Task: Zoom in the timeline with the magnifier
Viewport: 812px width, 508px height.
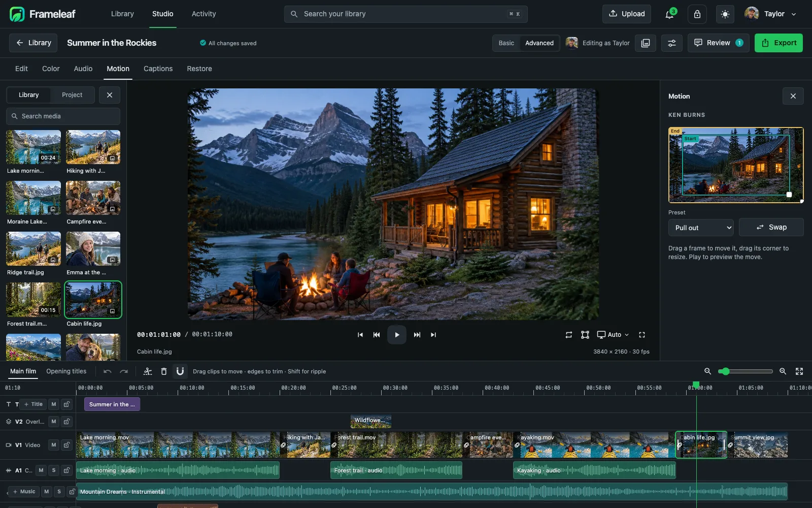Action: tap(783, 371)
